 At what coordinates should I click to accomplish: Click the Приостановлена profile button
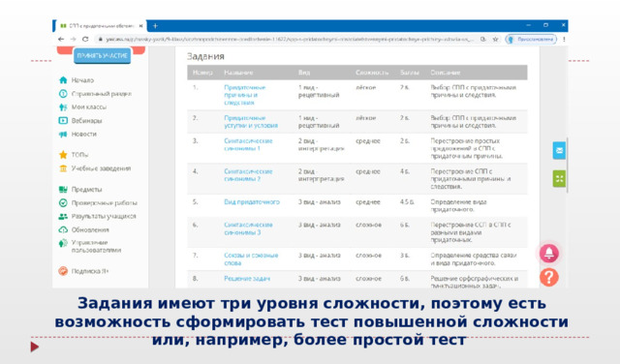point(531,39)
